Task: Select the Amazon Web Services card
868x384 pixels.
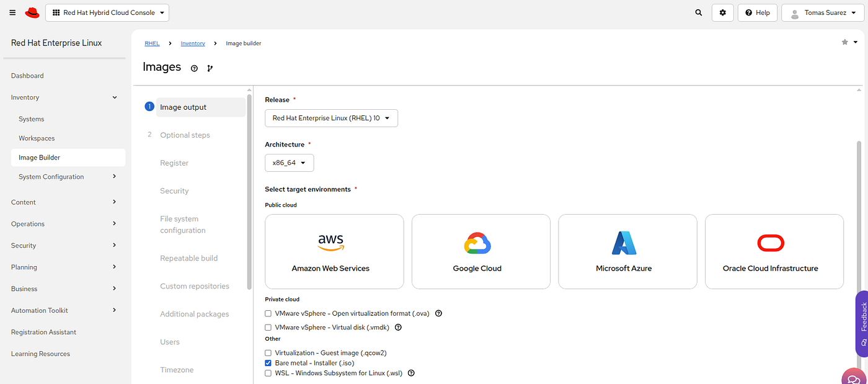Action: [x=334, y=252]
